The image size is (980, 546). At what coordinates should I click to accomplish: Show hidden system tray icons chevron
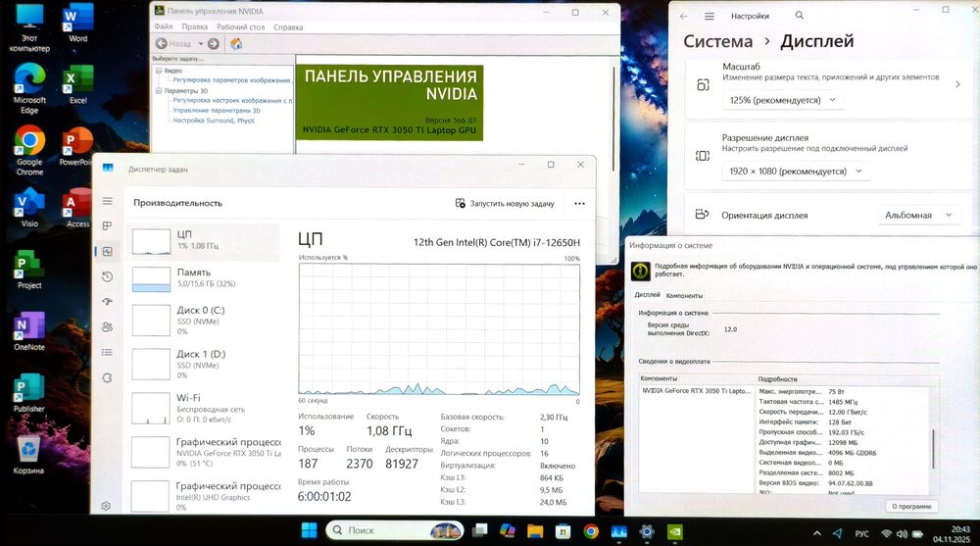tap(817, 533)
